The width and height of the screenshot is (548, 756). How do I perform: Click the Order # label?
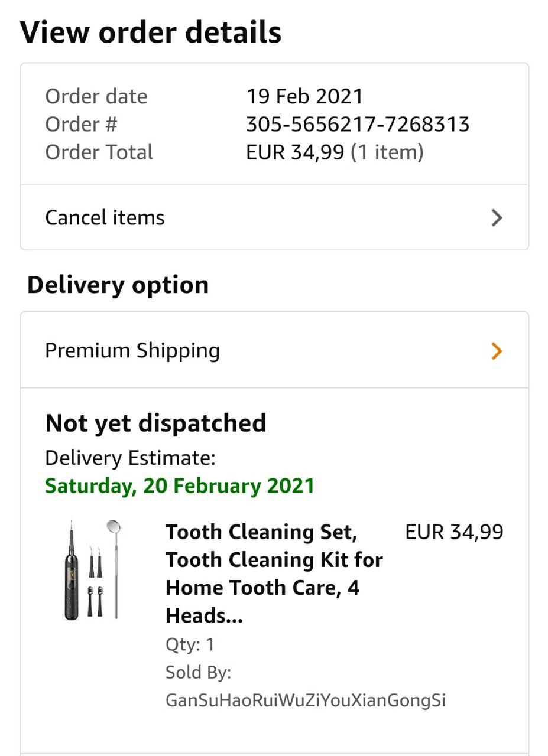coord(81,124)
